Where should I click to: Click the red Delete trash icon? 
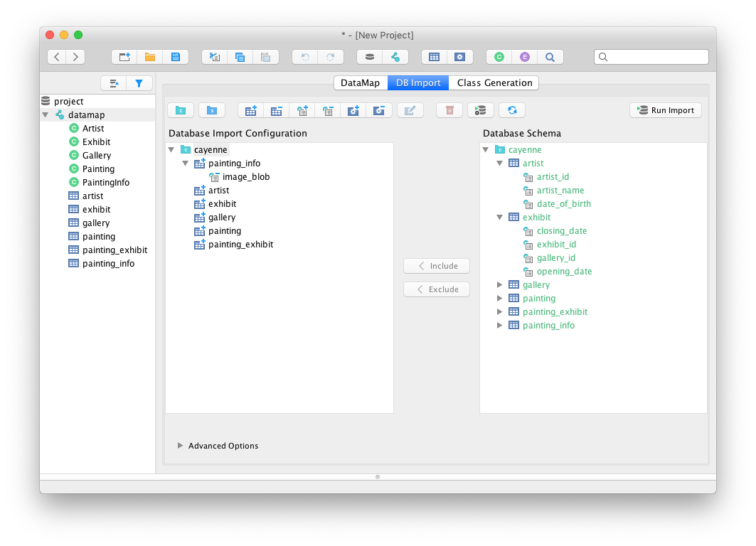coord(449,110)
